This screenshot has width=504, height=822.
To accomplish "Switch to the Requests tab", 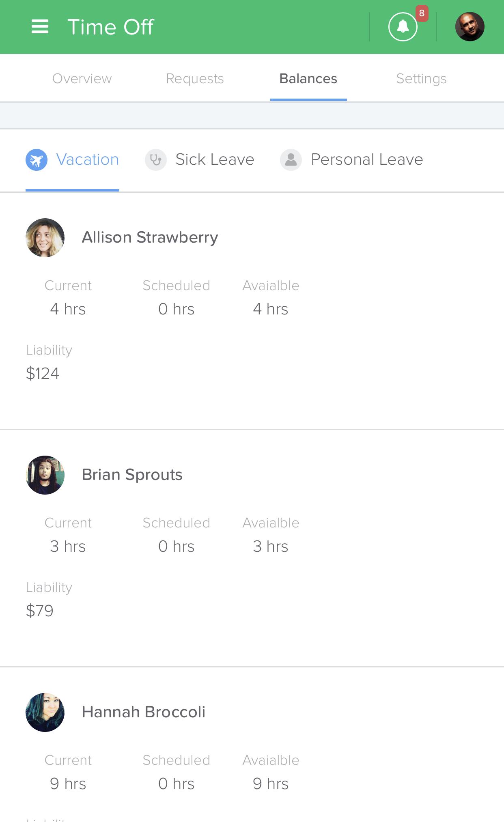I will (x=195, y=78).
